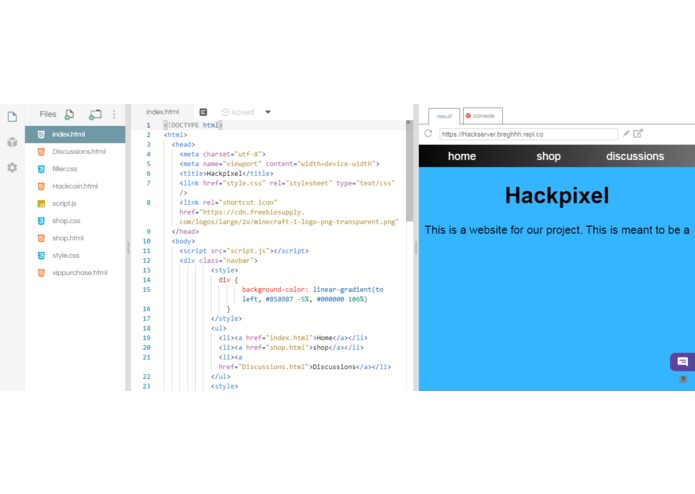The width and height of the screenshot is (695, 494).
Task: Click the Hackpixel heading in preview
Action: coord(557,195)
